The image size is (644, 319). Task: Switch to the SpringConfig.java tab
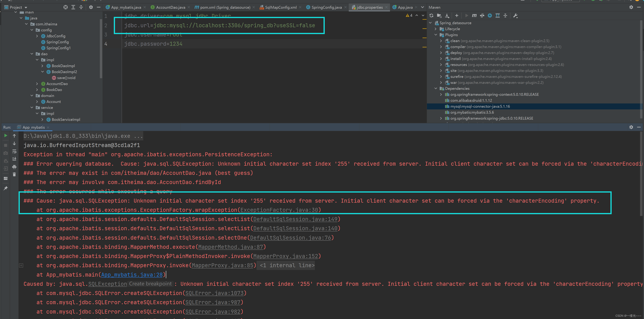[x=326, y=7]
